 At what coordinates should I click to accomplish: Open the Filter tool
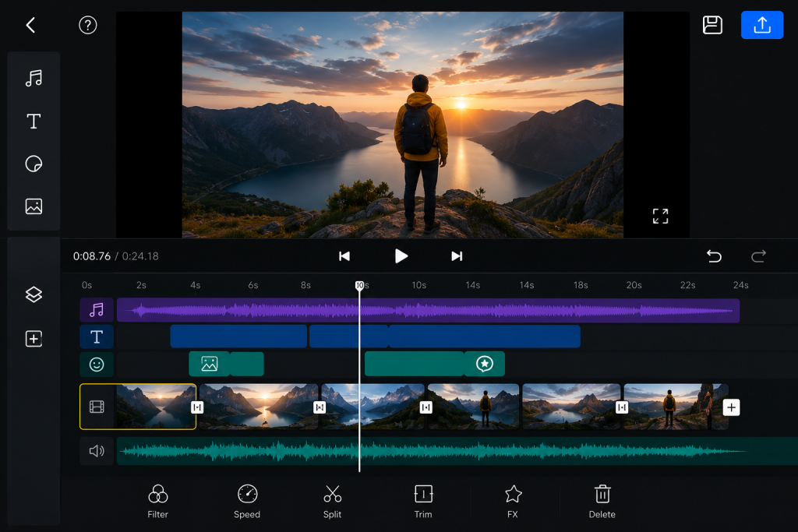[x=157, y=502]
